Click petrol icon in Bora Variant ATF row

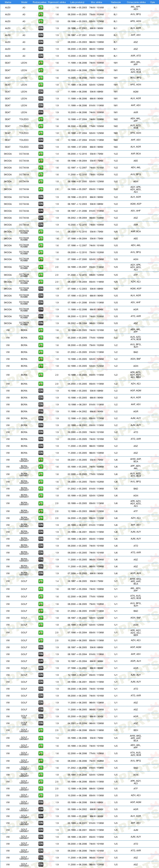tap(40, 511)
